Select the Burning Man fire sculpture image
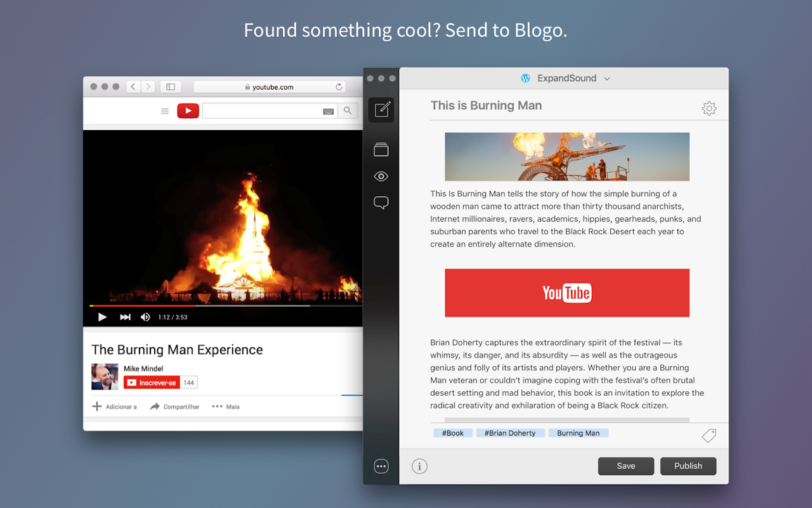 pyautogui.click(x=567, y=157)
